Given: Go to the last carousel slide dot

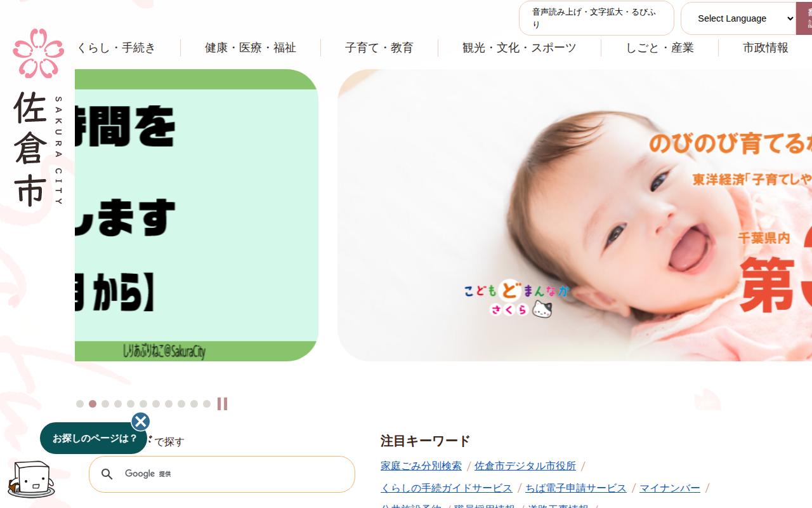Looking at the screenshot, I should point(207,404).
